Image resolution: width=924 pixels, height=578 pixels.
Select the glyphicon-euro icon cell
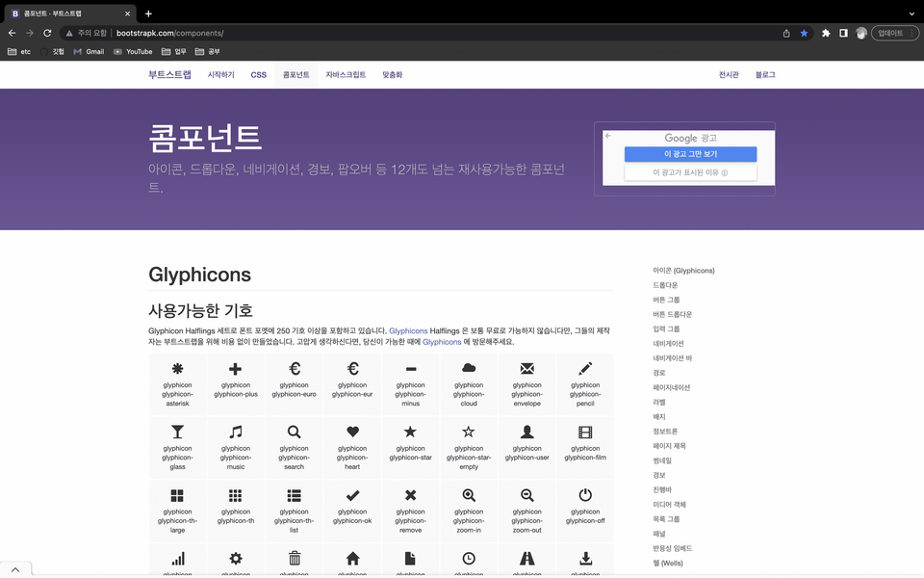(295, 385)
